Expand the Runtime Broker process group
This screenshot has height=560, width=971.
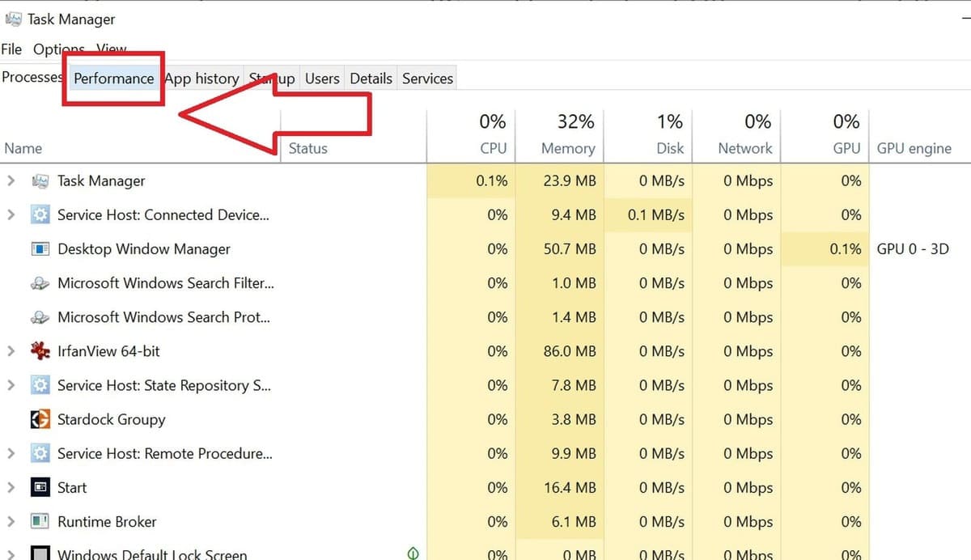[11, 521]
